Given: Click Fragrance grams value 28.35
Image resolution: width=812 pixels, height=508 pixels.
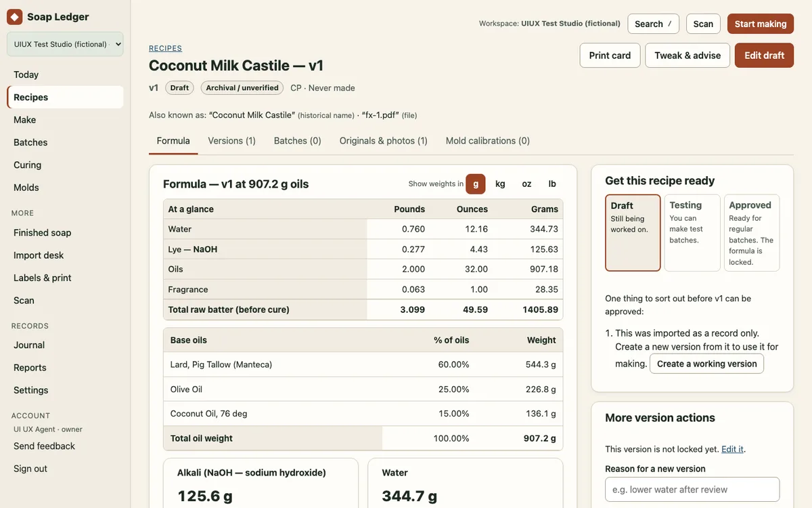Looking at the screenshot, I should (x=547, y=289).
